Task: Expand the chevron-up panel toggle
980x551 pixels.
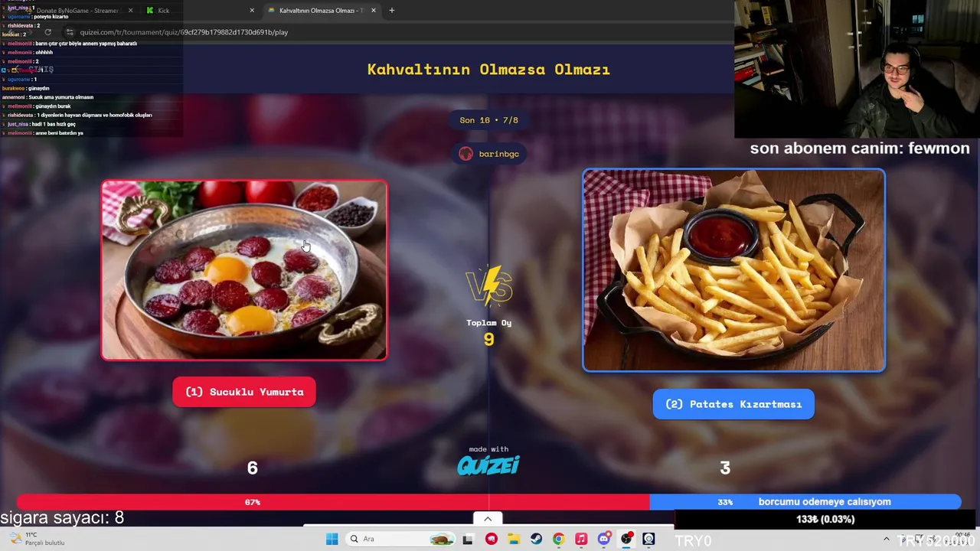Action: pos(488,519)
